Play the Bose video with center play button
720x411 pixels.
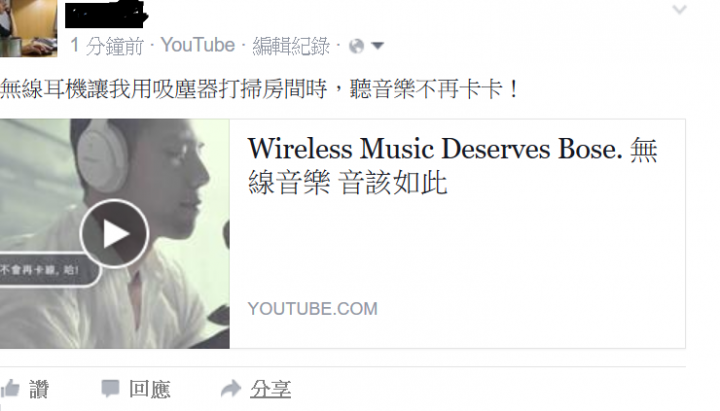pos(114,234)
